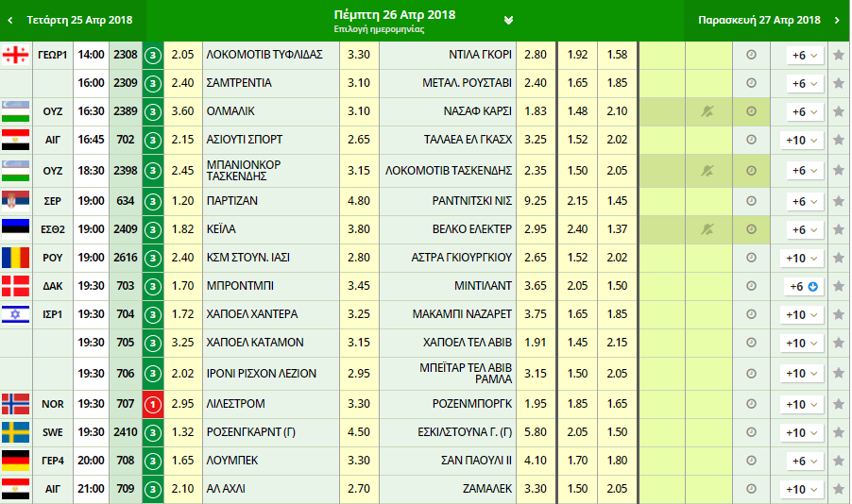The width and height of the screenshot is (852, 504).
Task: Favorite the ΛΟΚΟΜΟΤΙΒ ΤΥΦΛΙΔΑΣ match with the star
Action: (x=838, y=55)
